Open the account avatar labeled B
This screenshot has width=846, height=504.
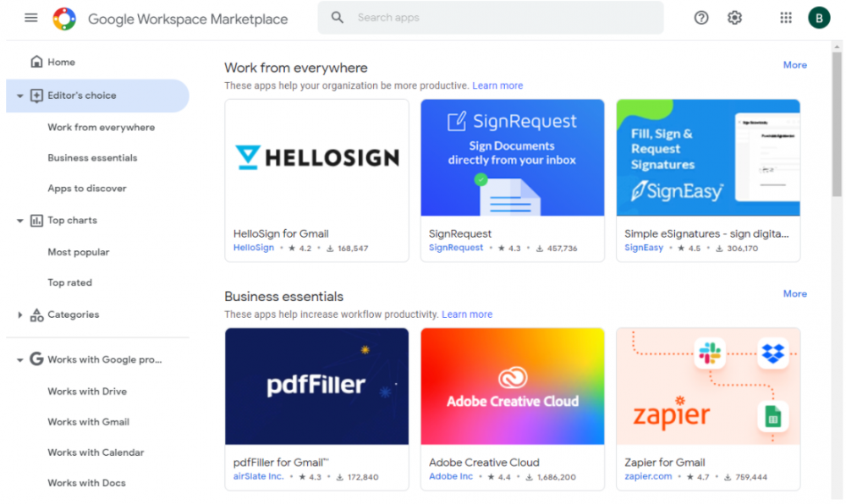point(818,18)
